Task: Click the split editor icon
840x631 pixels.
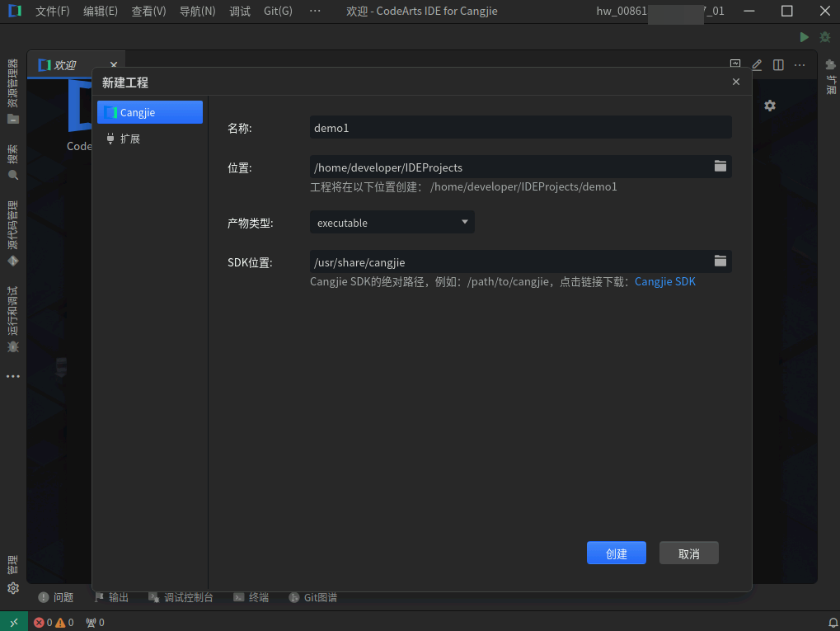Action: (x=778, y=65)
